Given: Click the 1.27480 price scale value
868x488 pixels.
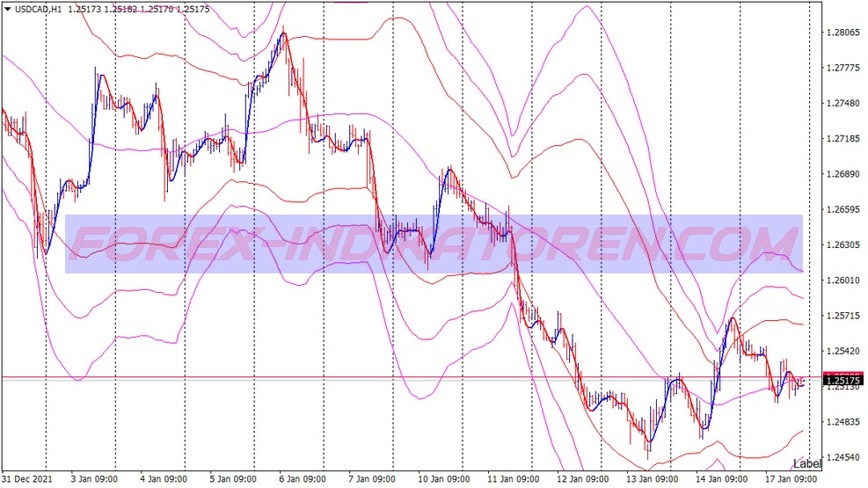Looking at the screenshot, I should 843,104.
